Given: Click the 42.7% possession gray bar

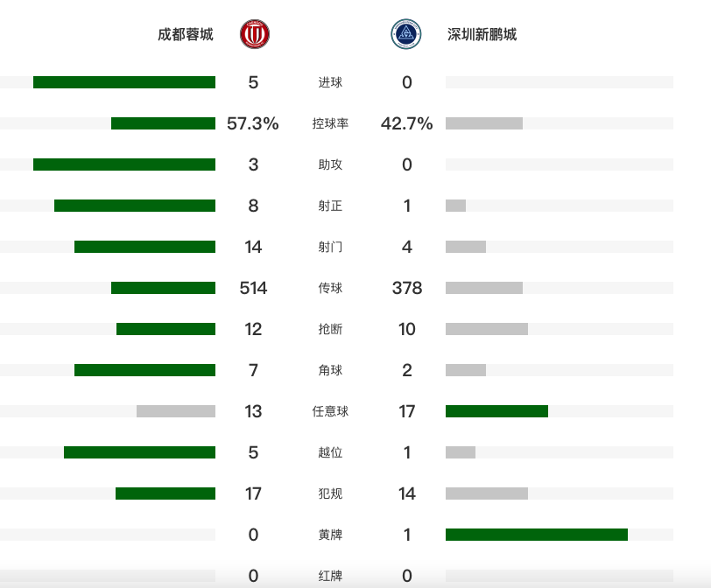Looking at the screenshot, I should click(484, 123).
